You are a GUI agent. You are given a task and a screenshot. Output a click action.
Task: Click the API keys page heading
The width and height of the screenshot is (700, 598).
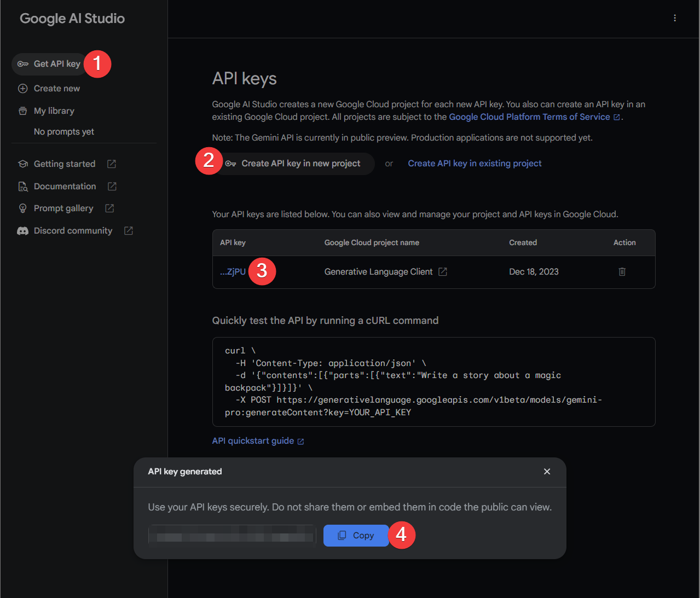tap(244, 79)
